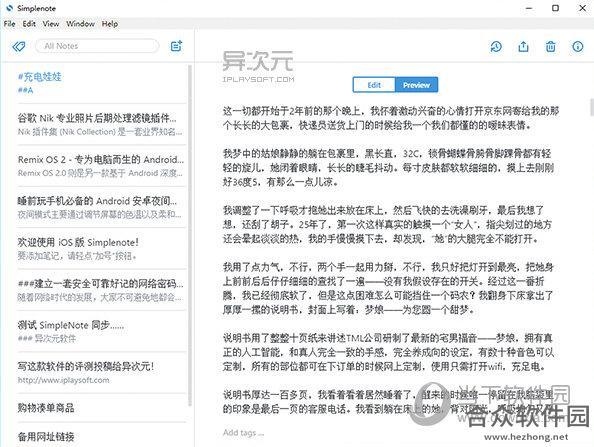Open the 欢迎使用 iOS 版 Simplenote note
Image resolution: width=594 pixels, height=447 pixels.
(102, 249)
